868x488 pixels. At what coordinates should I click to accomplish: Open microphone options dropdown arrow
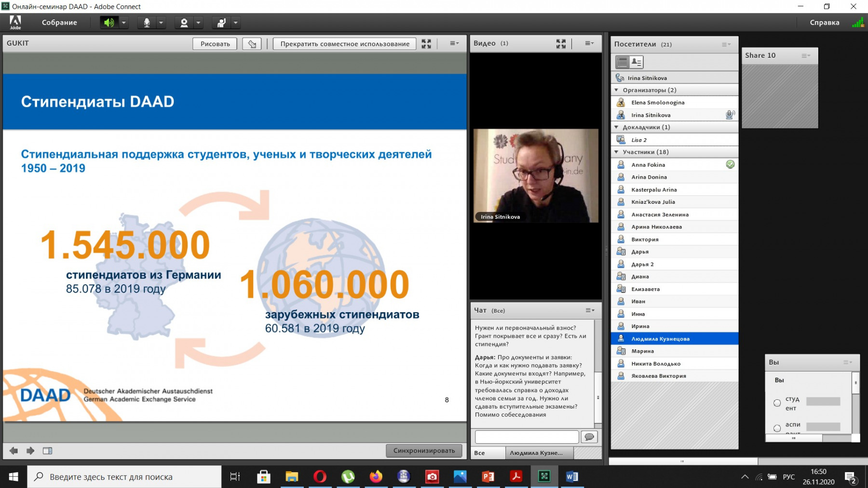coord(161,23)
